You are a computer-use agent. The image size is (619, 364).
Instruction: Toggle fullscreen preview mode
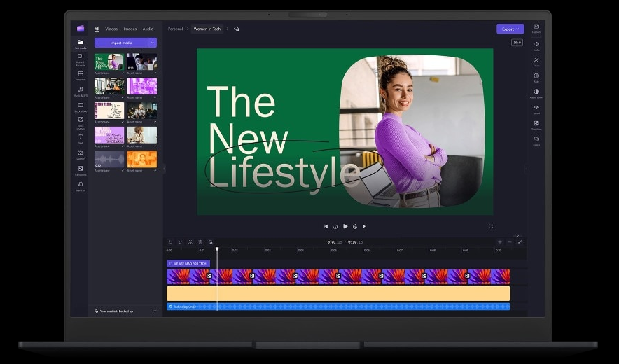[x=490, y=226]
